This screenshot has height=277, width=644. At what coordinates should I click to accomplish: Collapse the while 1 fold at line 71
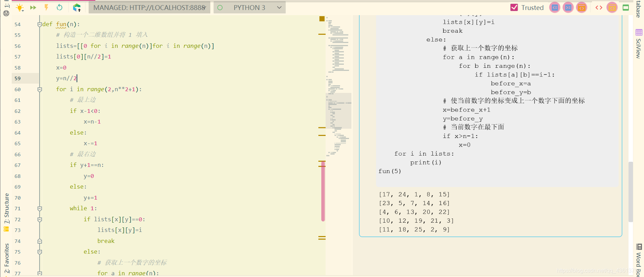pyautogui.click(x=40, y=209)
